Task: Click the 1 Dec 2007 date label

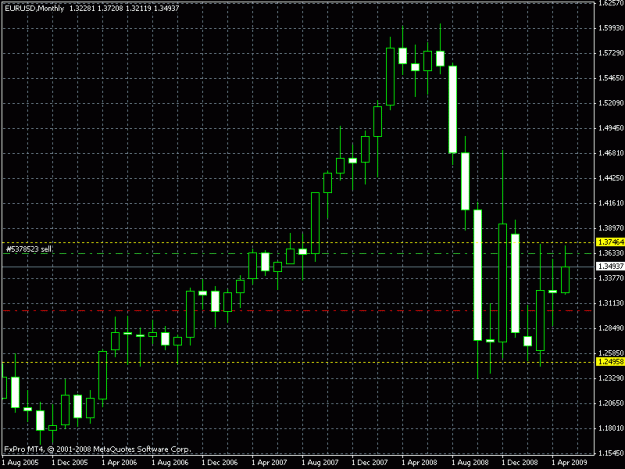Action: 370,463
